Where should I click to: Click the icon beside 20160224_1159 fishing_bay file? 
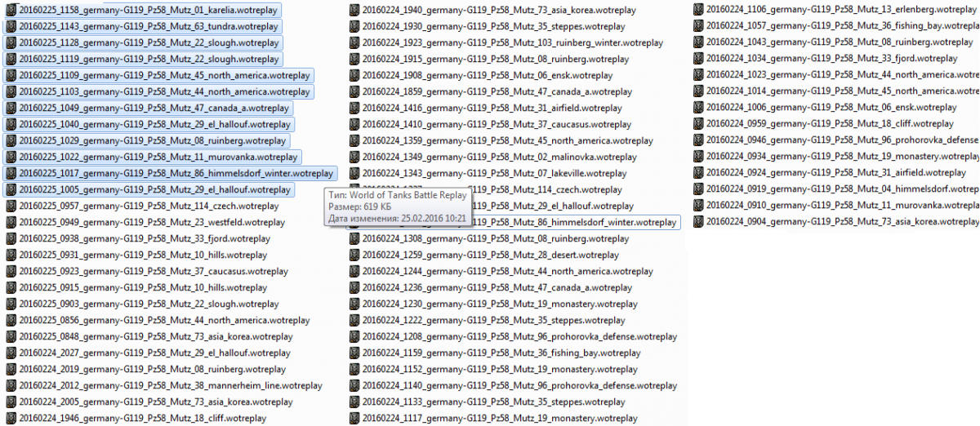point(354,353)
